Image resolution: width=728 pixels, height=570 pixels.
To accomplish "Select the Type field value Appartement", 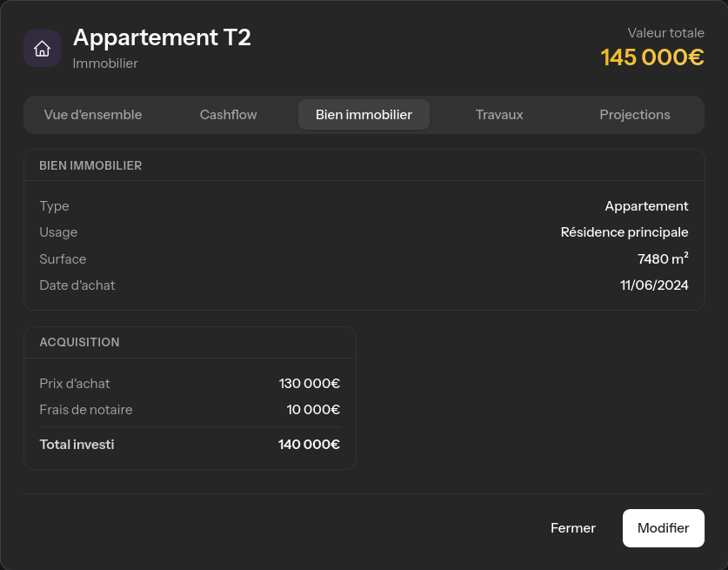I will click(646, 206).
